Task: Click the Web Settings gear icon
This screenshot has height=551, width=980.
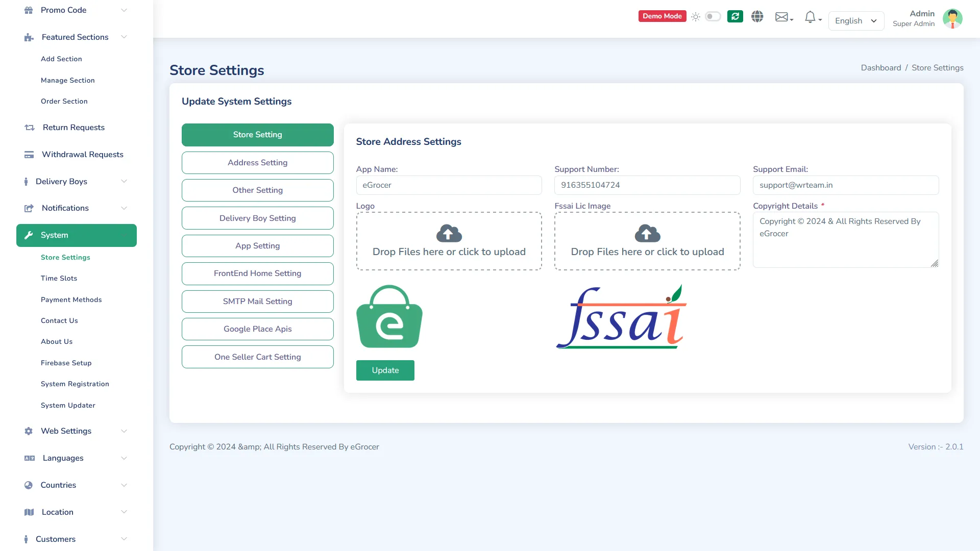Action: point(29,431)
